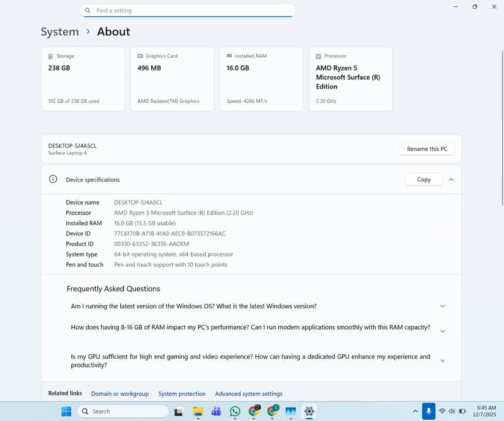Click the Settings gear taskbar icon

pyautogui.click(x=309, y=412)
